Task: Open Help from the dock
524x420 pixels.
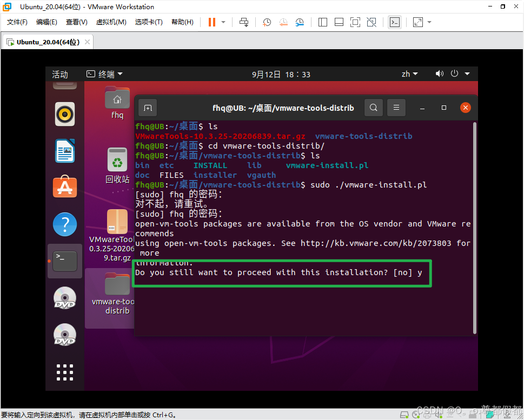Action: point(65,224)
